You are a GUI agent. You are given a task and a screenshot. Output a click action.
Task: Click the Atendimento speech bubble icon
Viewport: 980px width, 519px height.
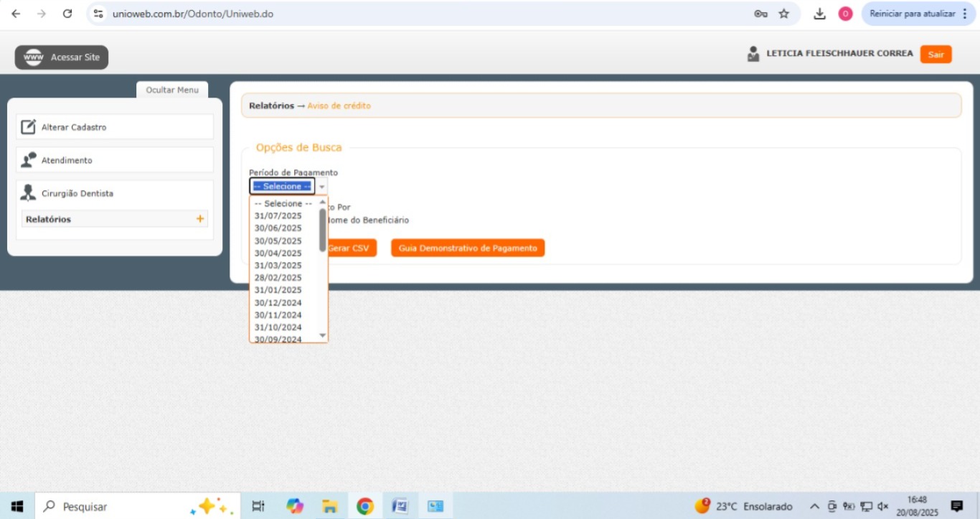pos(28,160)
